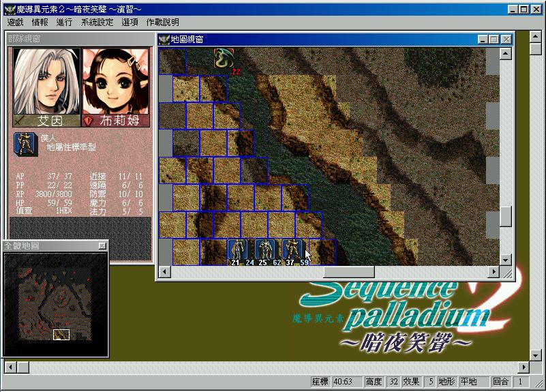Open the 作戰說明 menu
Screen dimensions: 546x392
point(163,22)
